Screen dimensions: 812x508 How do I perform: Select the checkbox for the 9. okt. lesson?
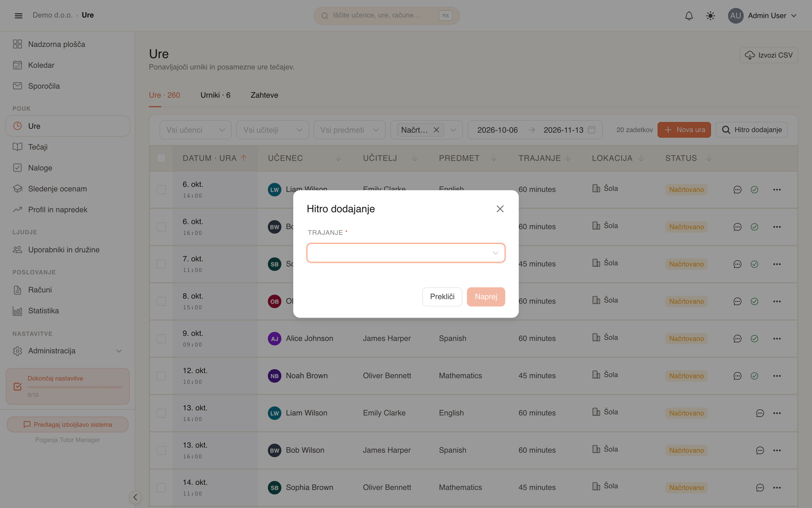pyautogui.click(x=161, y=339)
